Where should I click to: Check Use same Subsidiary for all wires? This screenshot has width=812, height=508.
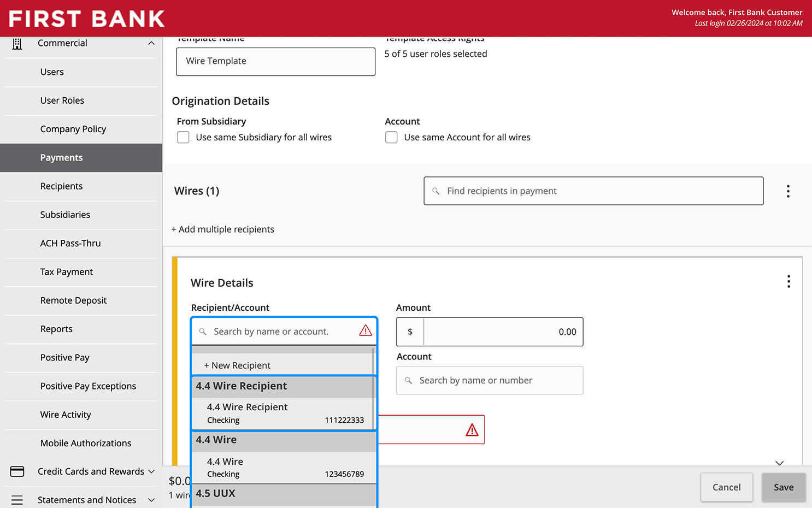(x=183, y=137)
